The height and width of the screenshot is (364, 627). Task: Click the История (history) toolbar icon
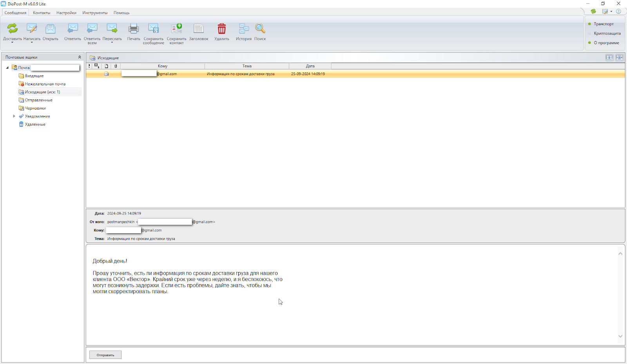pyautogui.click(x=244, y=28)
